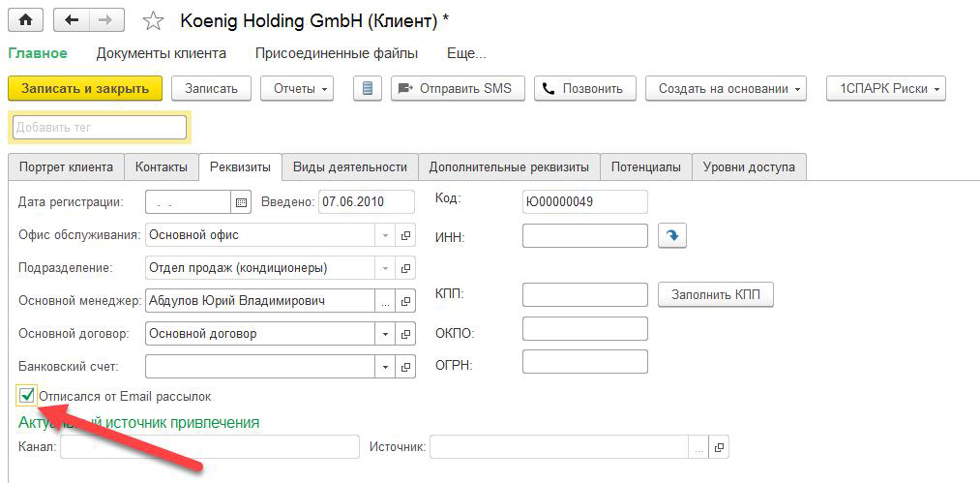Expand the Подразделение dropdown
This screenshot has height=483, width=980.
386,268
